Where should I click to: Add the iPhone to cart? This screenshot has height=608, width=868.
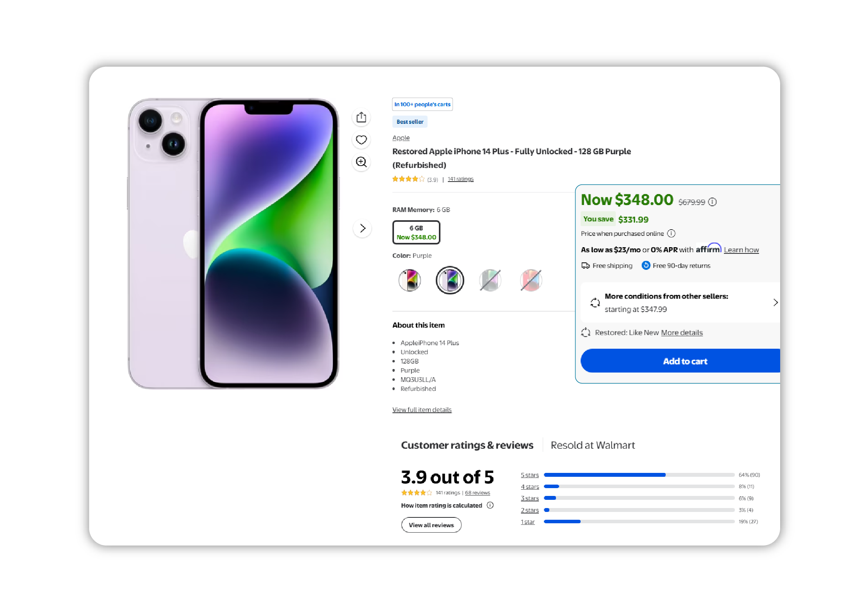(680, 361)
